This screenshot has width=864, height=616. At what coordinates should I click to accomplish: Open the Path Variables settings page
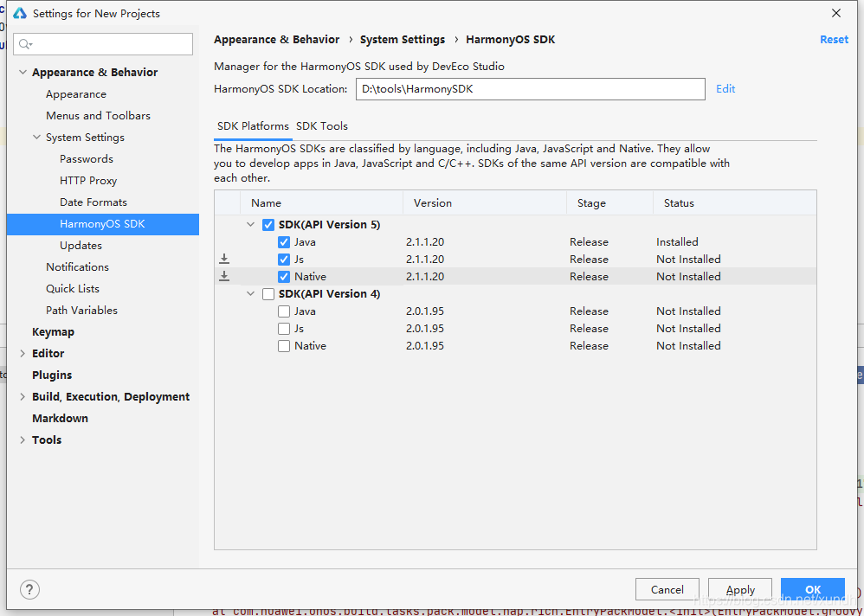pyautogui.click(x=81, y=311)
